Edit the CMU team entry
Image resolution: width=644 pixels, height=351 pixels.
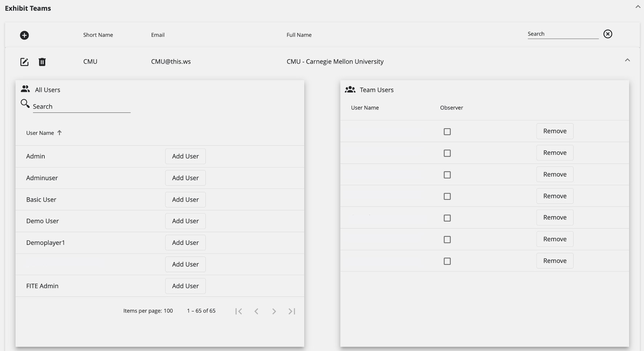pos(24,62)
